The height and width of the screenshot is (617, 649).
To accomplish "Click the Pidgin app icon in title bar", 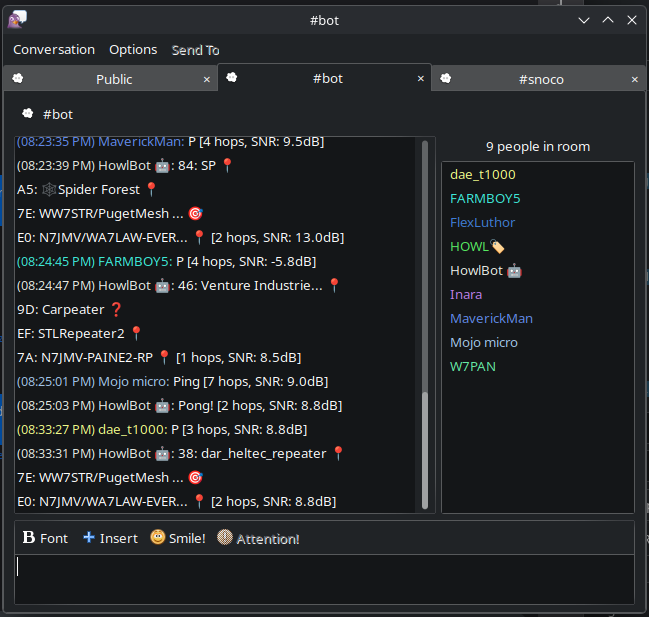I will (17, 19).
